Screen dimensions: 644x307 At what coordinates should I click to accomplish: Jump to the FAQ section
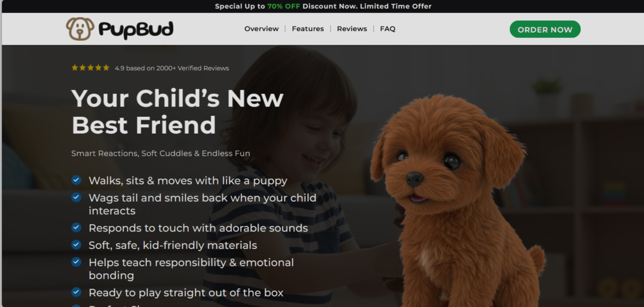[x=388, y=29]
